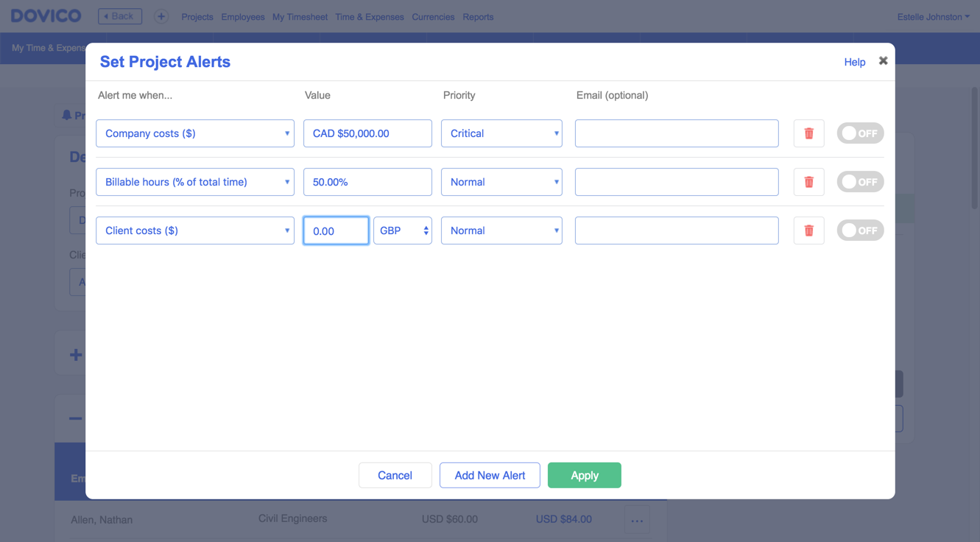Delete the Billable hours alert row

[x=808, y=182]
